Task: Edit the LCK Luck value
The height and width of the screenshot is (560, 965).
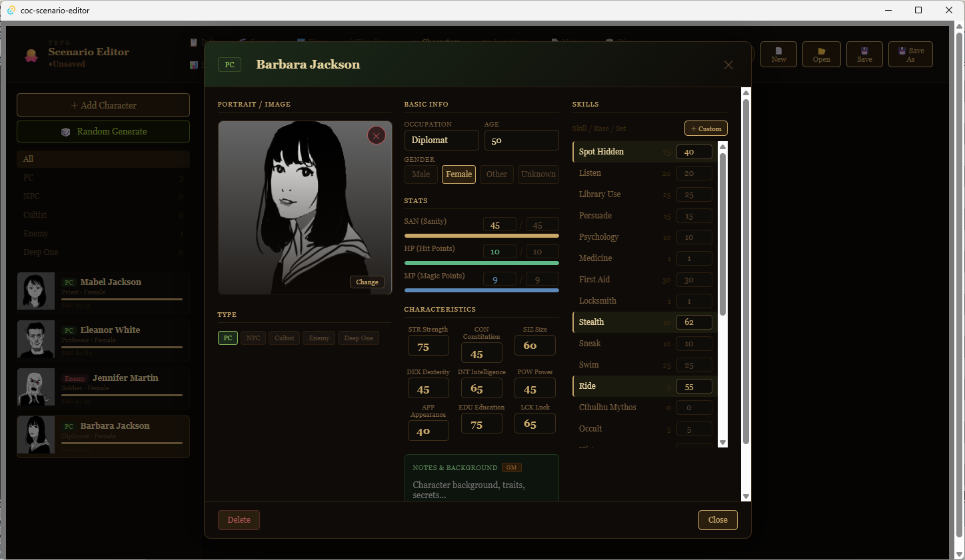Action: tap(535, 423)
